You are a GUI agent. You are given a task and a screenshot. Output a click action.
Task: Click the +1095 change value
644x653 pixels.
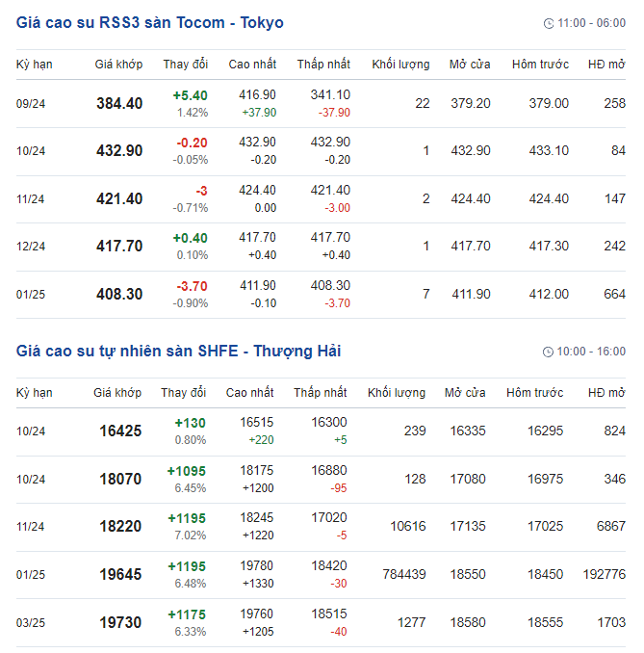click(x=187, y=471)
